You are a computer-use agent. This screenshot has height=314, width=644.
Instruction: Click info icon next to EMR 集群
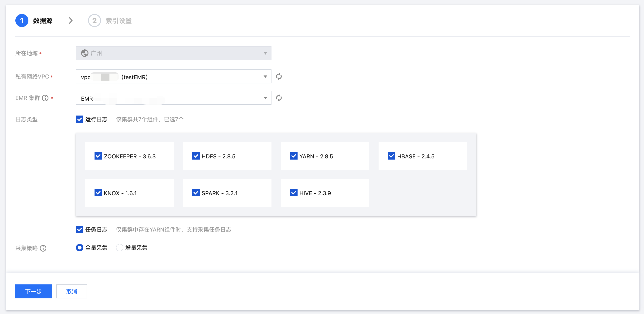point(45,98)
